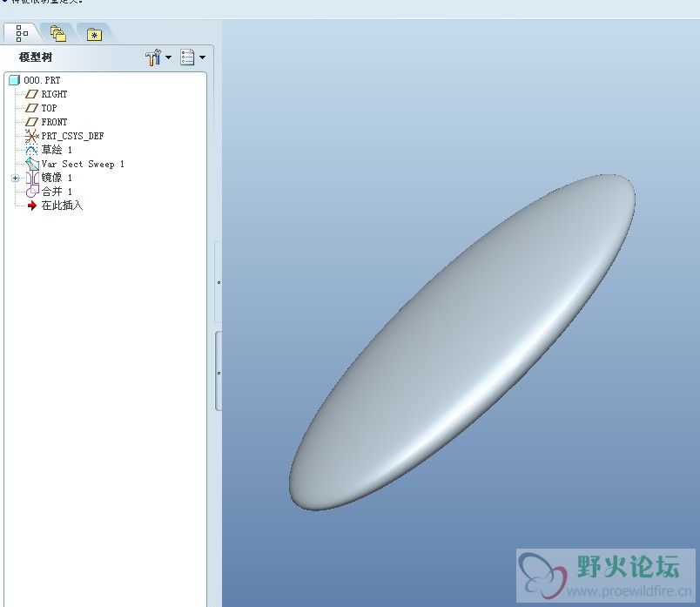Click the 模型树 panel title
The width and height of the screenshot is (700, 607).
tap(36, 57)
